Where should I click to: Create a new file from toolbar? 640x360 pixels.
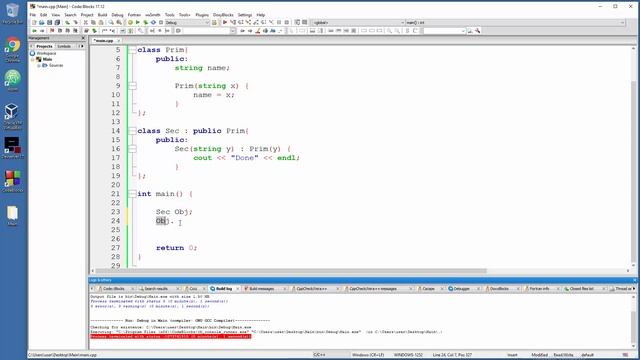pyautogui.click(x=34, y=22)
